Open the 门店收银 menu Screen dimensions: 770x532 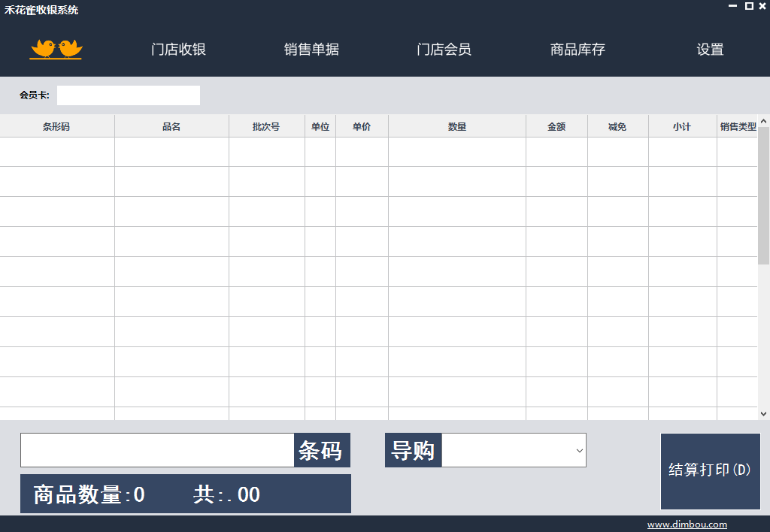point(178,49)
